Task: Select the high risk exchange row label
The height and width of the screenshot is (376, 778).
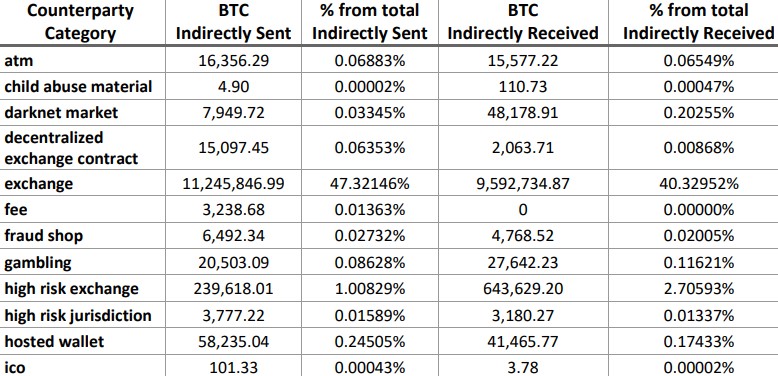Action: pos(71,288)
